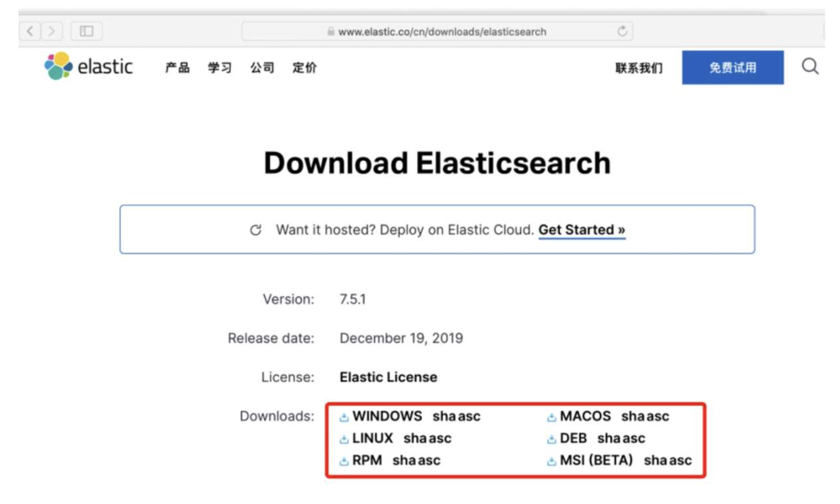Screen dimensions: 840x504
Task: Click the Version: label
Action: 288,300
